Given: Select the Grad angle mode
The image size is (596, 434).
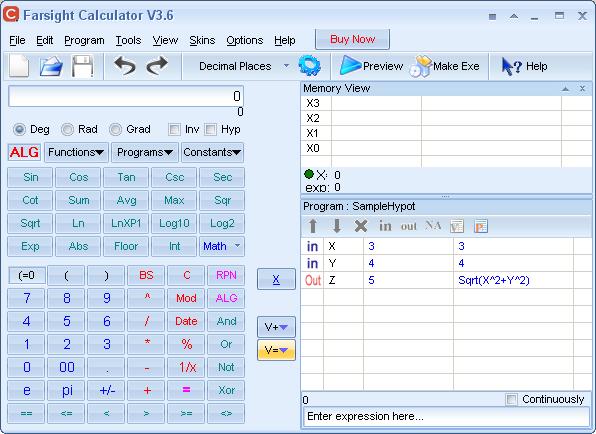Looking at the screenshot, I should pos(115,130).
